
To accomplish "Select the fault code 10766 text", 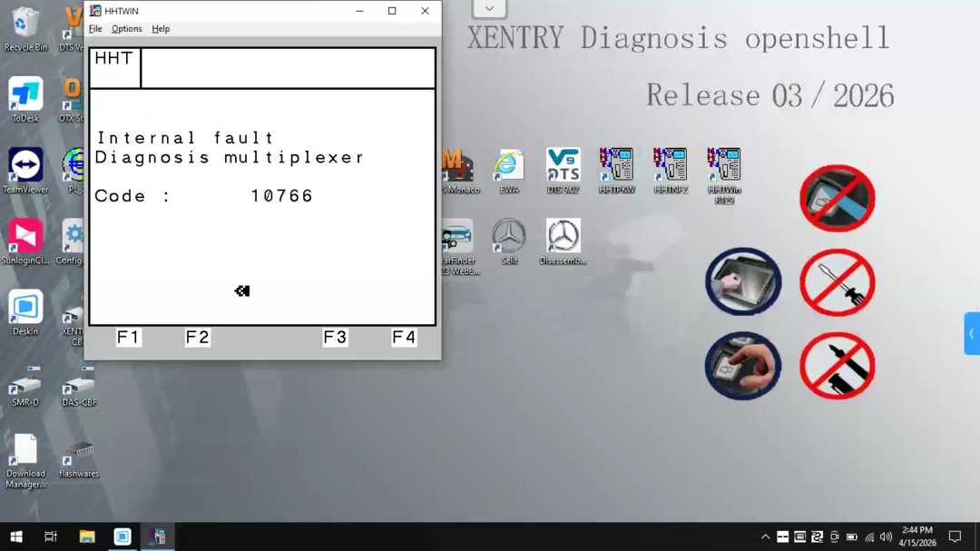I will [281, 196].
